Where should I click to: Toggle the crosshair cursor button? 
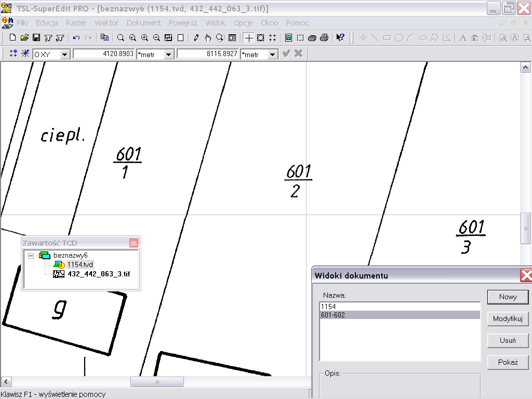[x=249, y=37]
